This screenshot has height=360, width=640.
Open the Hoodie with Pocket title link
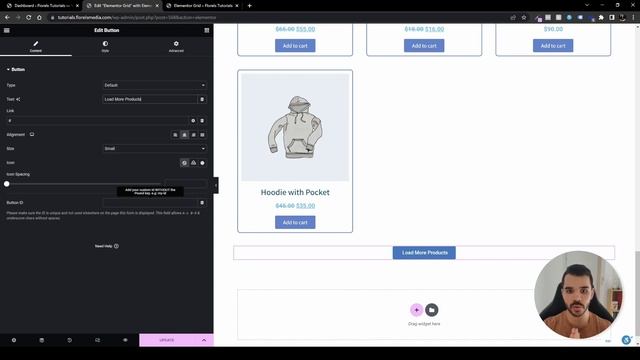click(x=295, y=192)
